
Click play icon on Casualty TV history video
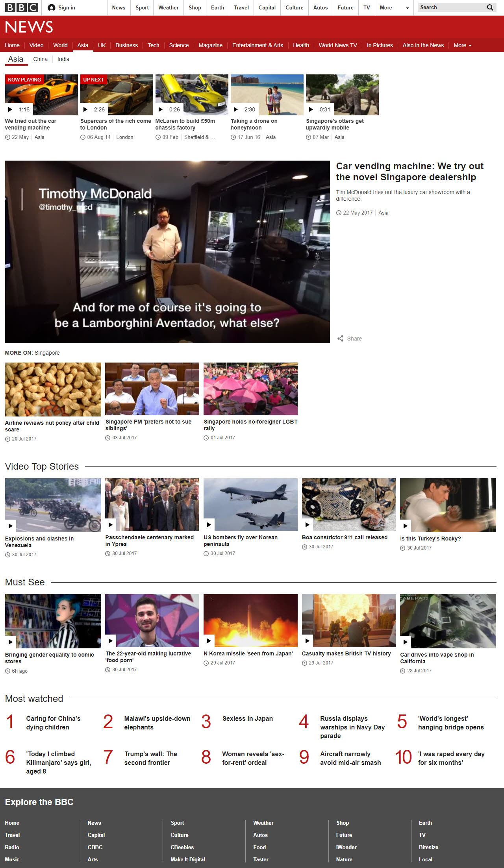tap(308, 640)
